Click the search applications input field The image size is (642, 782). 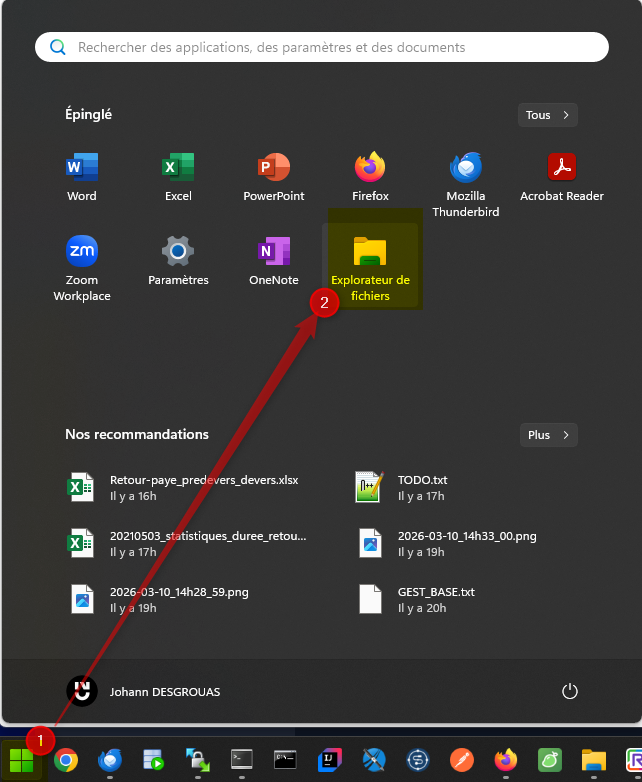pos(322,47)
